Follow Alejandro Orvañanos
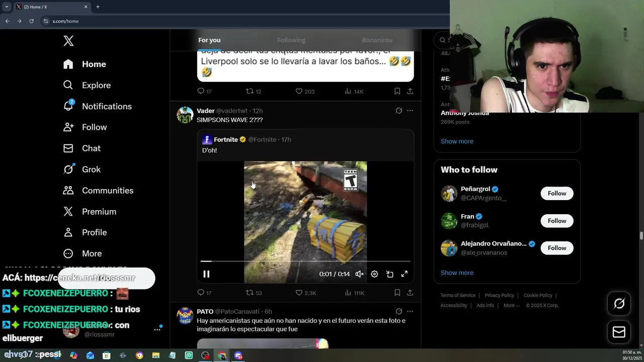 pyautogui.click(x=557, y=248)
